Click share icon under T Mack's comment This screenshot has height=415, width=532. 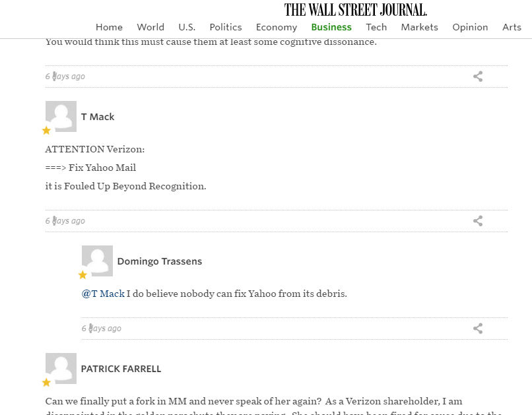[x=478, y=221]
